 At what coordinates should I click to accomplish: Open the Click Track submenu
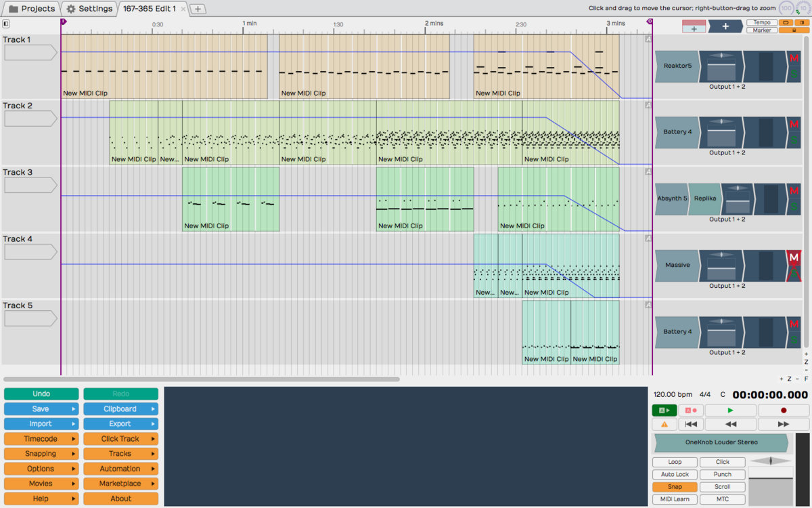[x=120, y=439]
